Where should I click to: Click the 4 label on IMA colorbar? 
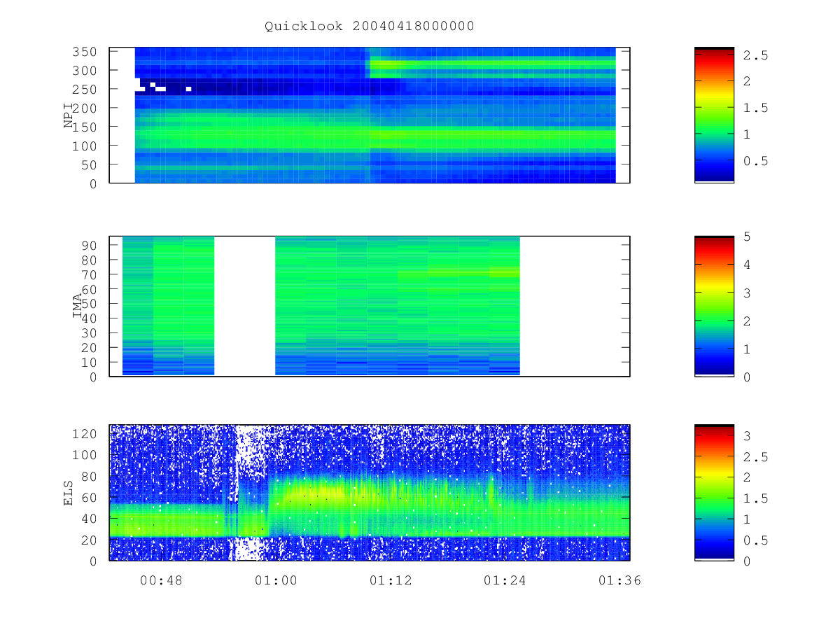pos(747,265)
